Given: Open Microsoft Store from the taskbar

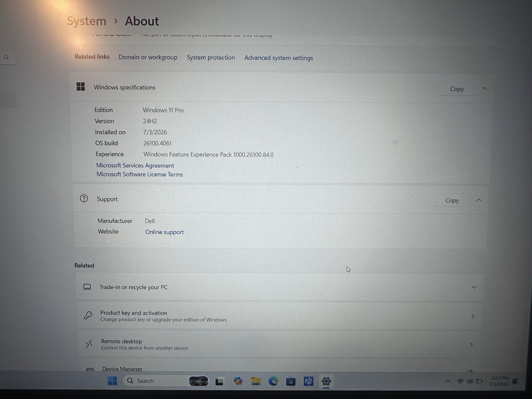Looking at the screenshot, I should point(291,381).
